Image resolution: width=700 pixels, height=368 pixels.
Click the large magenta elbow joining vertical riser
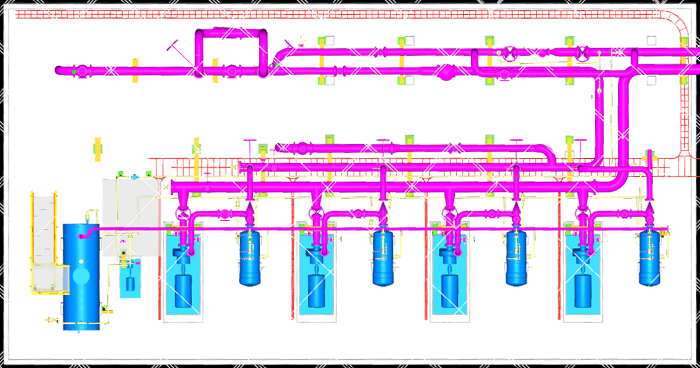(x=617, y=179)
